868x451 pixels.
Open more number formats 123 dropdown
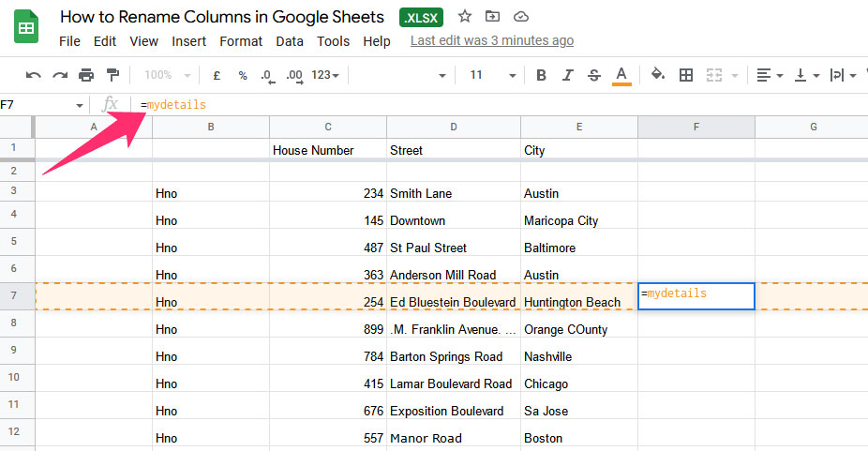[x=325, y=75]
